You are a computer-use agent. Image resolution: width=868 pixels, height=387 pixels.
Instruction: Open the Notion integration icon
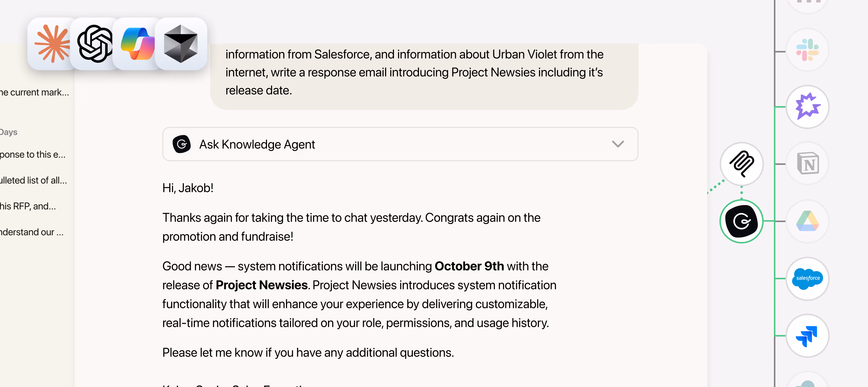(807, 163)
